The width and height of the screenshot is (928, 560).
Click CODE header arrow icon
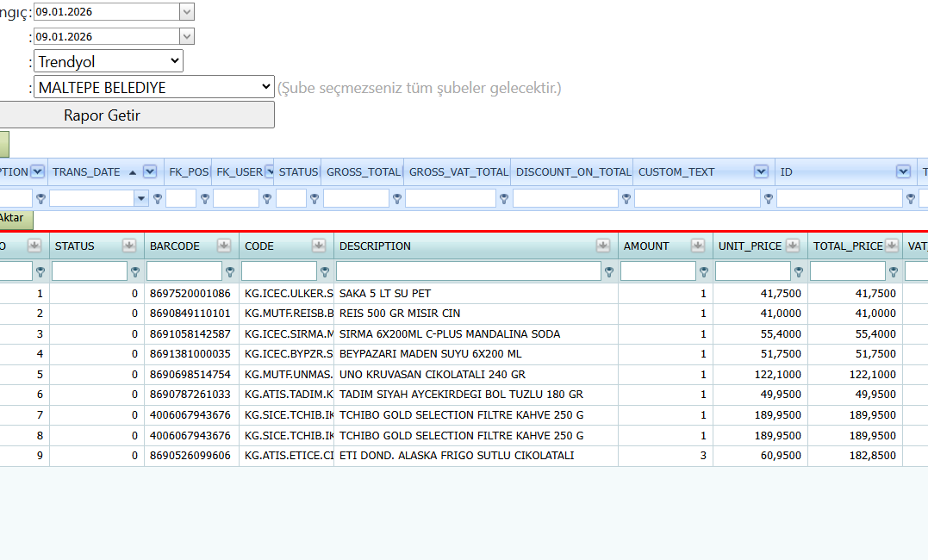[319, 246]
